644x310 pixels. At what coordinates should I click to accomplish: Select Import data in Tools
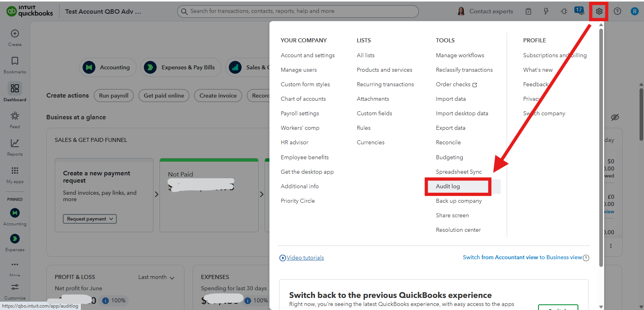click(451, 99)
